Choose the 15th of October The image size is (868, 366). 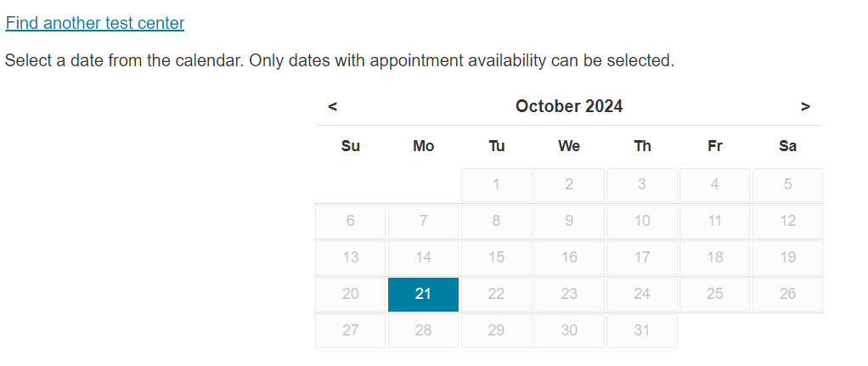(x=496, y=257)
